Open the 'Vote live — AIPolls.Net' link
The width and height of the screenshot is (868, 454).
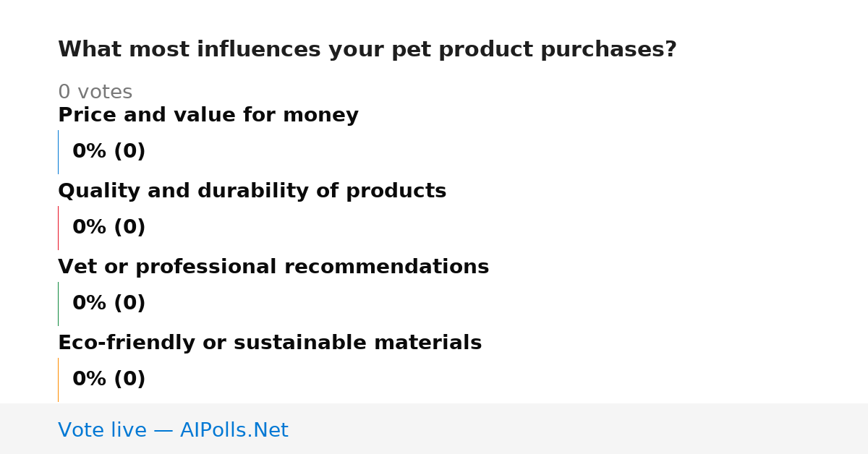[173, 430]
